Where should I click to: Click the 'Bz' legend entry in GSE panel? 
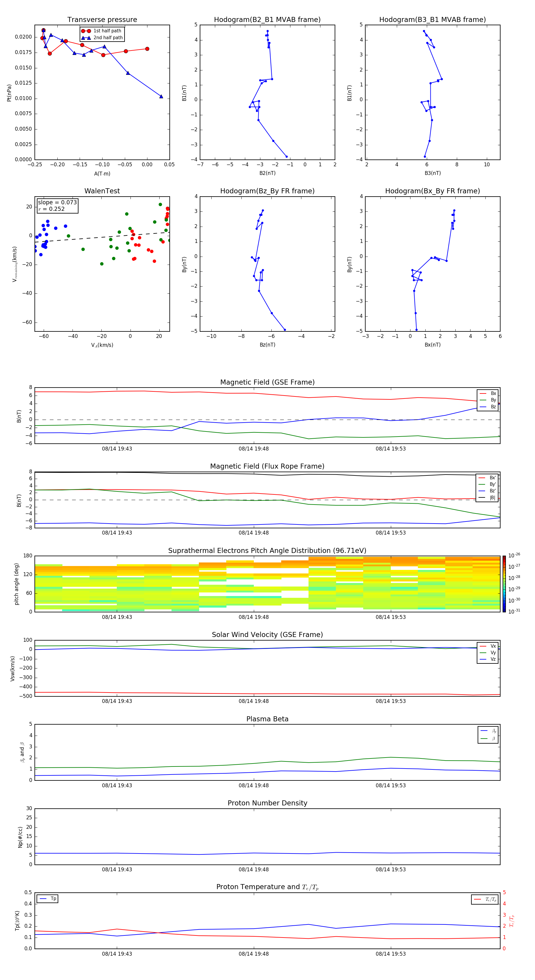[x=488, y=407]
